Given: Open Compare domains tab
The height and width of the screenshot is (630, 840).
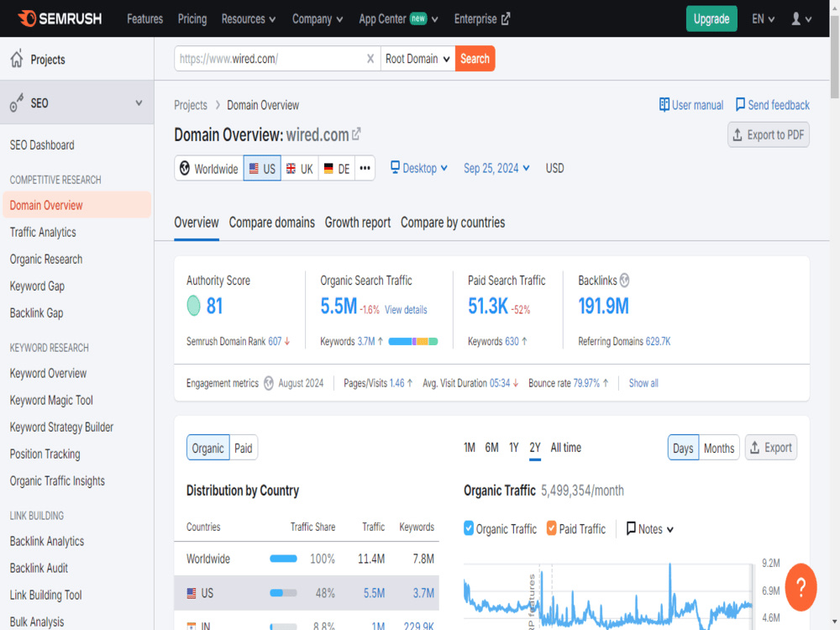Looking at the screenshot, I should click(271, 223).
